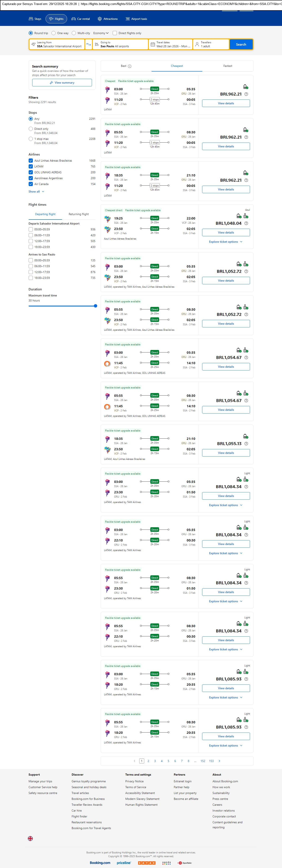Click the traveller person icon in search bar

[x=197, y=45]
